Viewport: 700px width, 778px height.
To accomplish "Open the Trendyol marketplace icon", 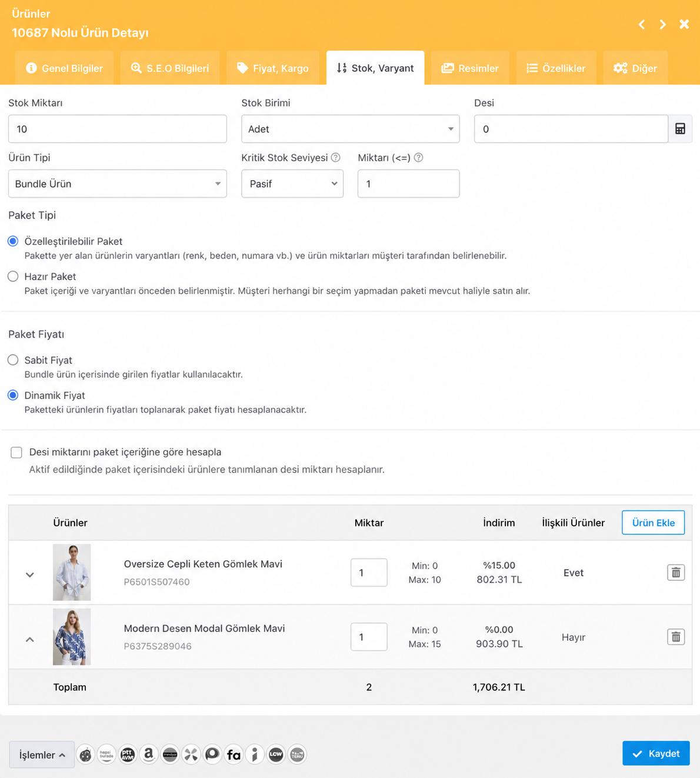I will [x=170, y=754].
